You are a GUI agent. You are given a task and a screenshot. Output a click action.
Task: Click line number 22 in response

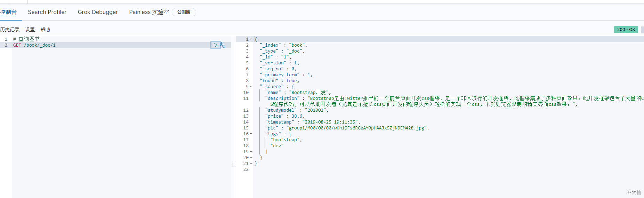[x=246, y=169]
